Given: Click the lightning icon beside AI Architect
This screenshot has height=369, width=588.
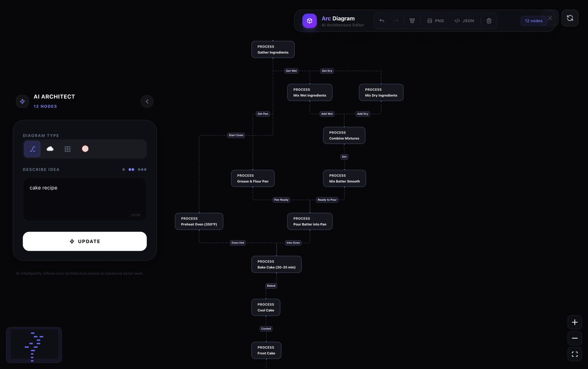Looking at the screenshot, I should [23, 101].
